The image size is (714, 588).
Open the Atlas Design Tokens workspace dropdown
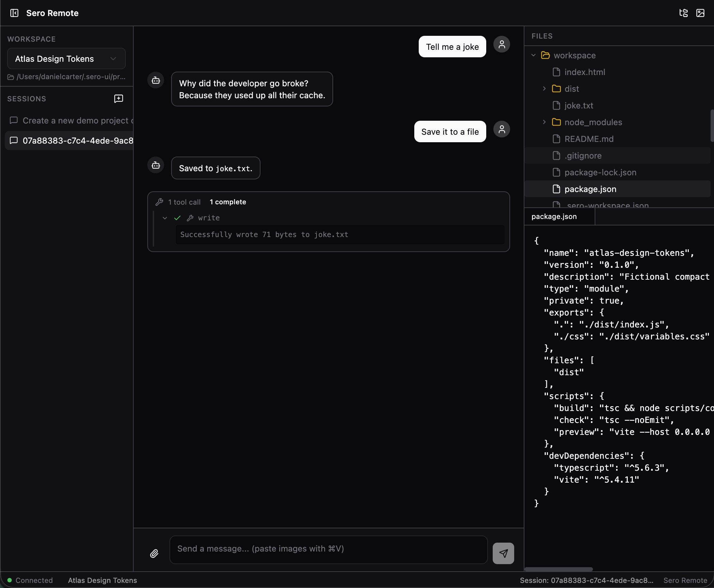click(66, 58)
